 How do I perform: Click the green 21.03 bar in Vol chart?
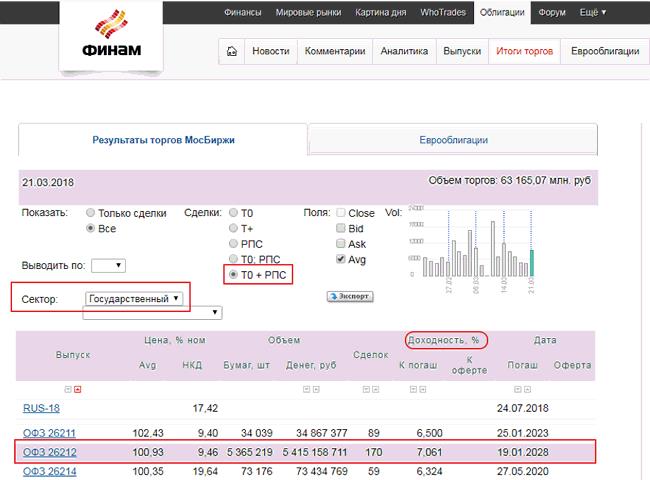click(532, 263)
